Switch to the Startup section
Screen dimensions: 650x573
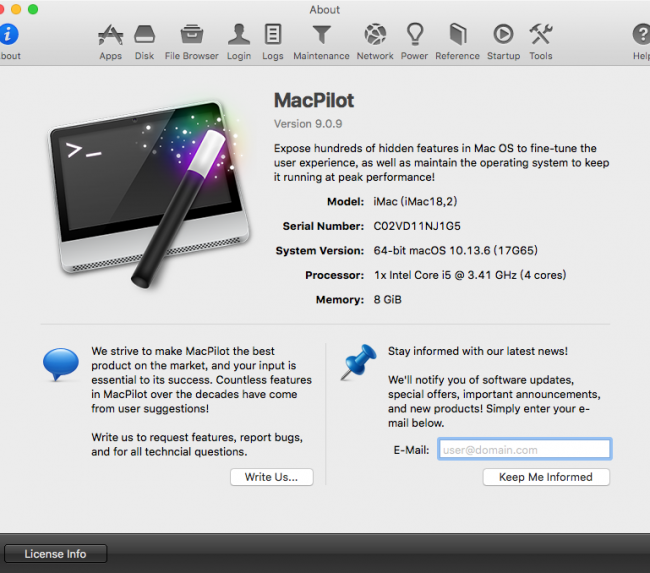[x=503, y=41]
